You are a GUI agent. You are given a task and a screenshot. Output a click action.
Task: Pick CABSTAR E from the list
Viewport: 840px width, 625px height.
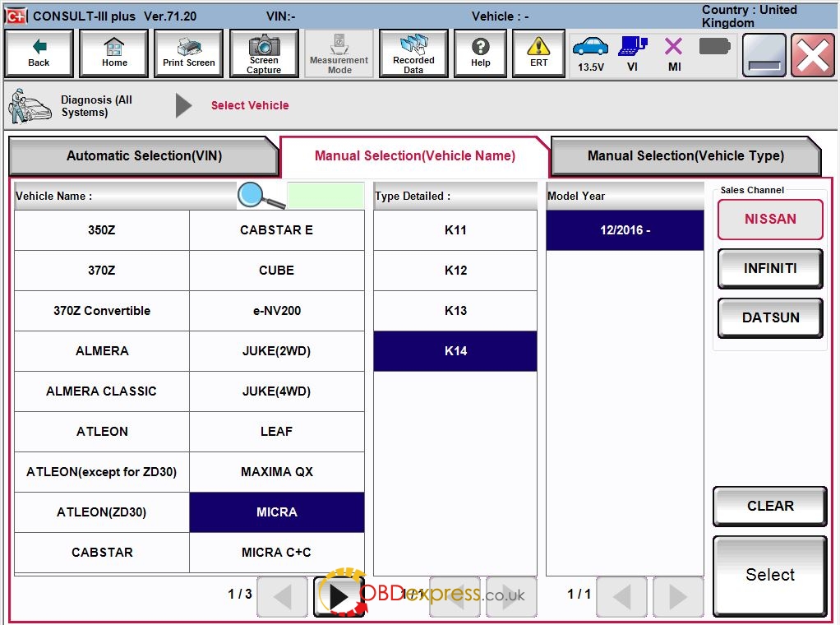[x=276, y=230]
